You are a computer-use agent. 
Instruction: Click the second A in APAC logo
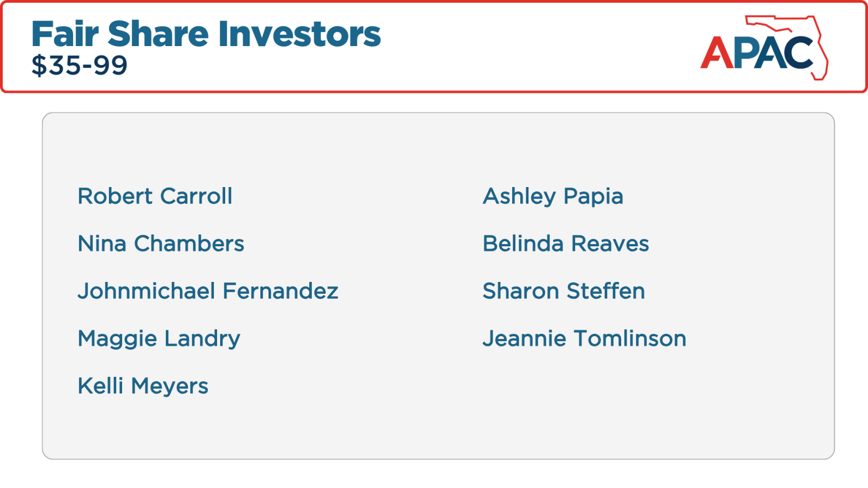pos(769,53)
